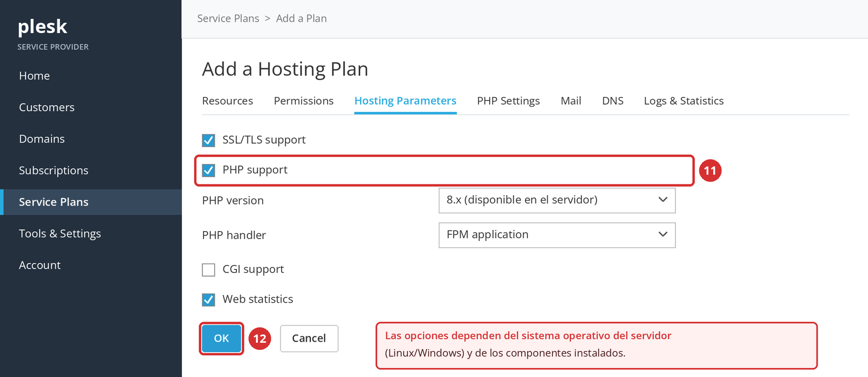Uncheck the SSL/TLS support checkbox
The width and height of the screenshot is (868, 377).
(x=208, y=140)
